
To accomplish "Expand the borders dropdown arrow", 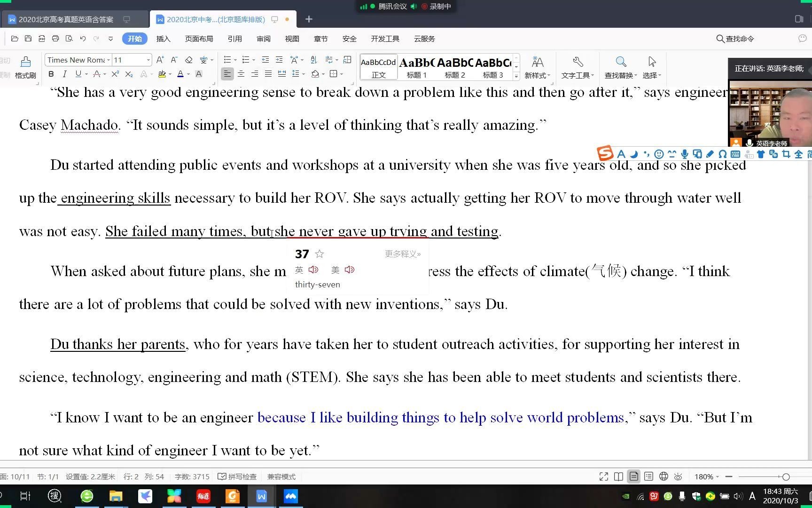I will point(342,74).
